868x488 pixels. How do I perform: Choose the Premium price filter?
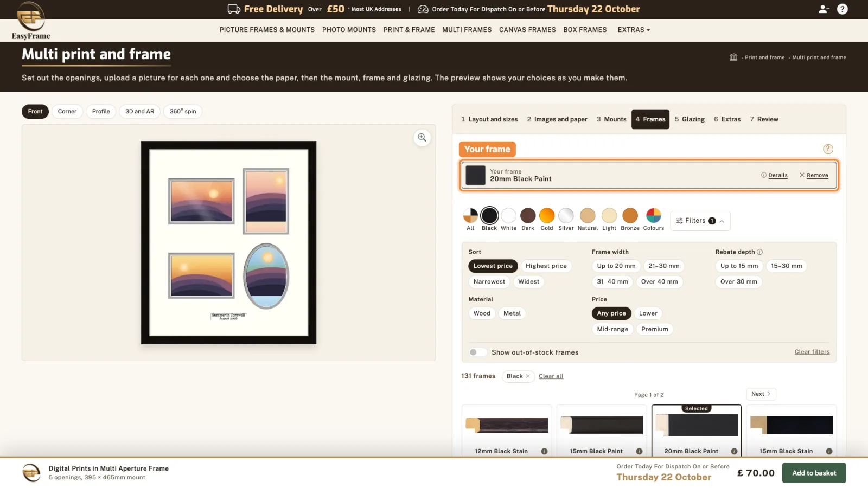pos(655,329)
